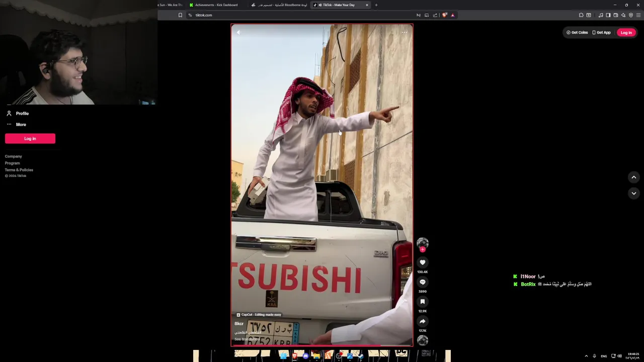Image resolution: width=644 pixels, height=362 pixels.
Task: Open the CapCut - Editing made easy tag
Action: [259, 315]
